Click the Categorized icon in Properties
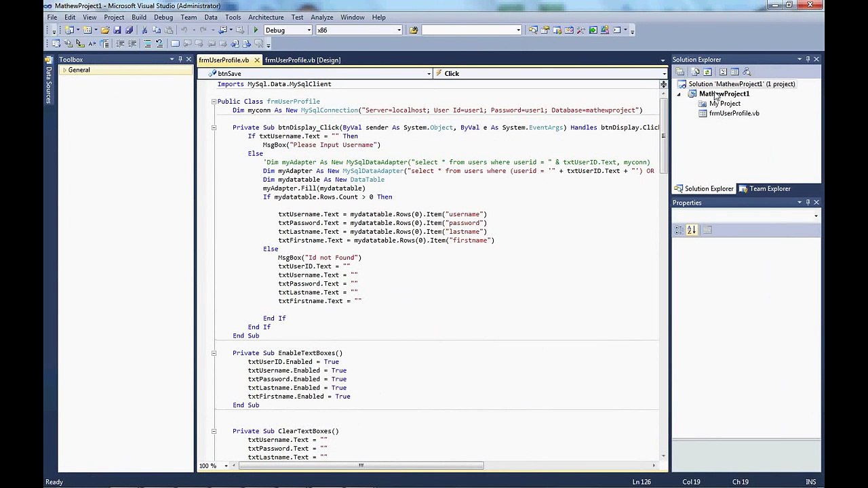868x488 pixels. pos(679,230)
